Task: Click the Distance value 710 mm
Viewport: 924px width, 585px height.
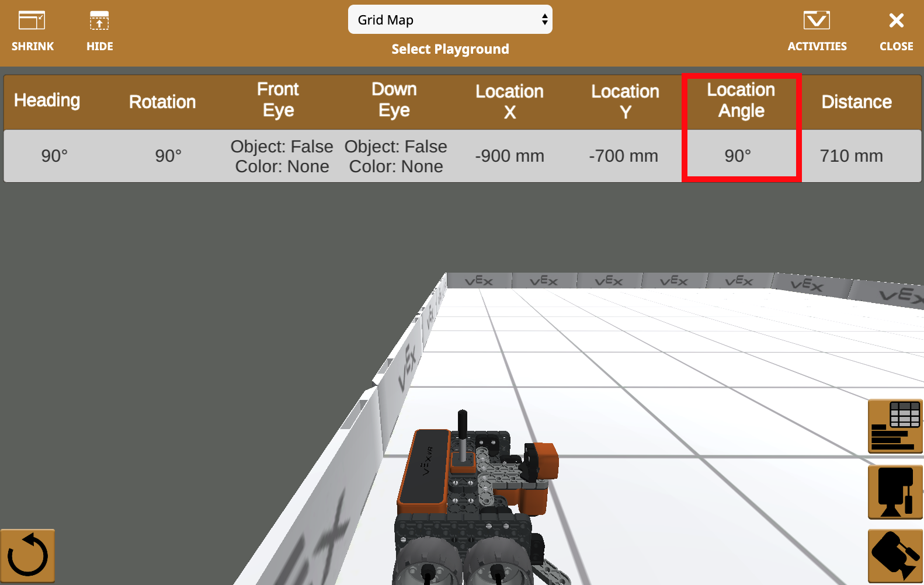Action: (x=851, y=156)
